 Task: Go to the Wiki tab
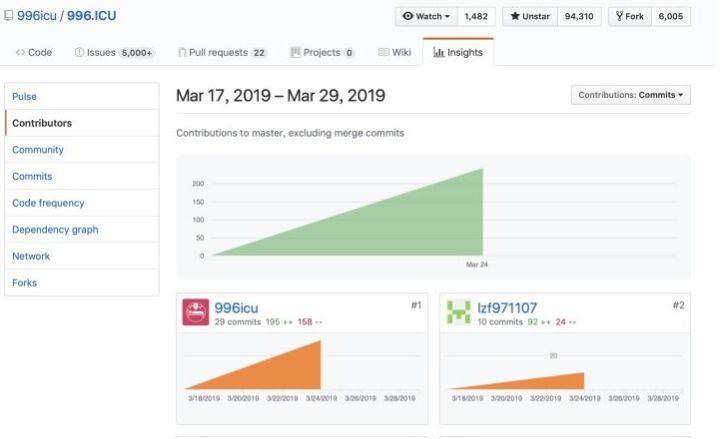395,52
